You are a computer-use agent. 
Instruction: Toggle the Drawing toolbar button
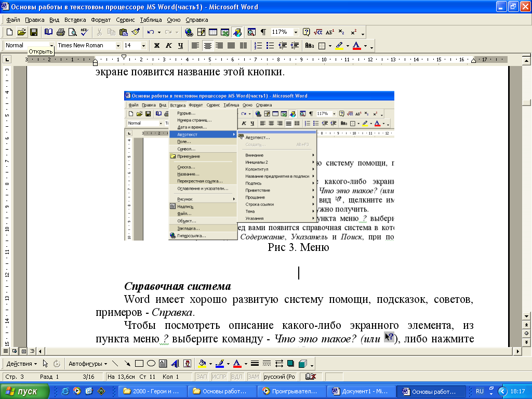coord(237,32)
